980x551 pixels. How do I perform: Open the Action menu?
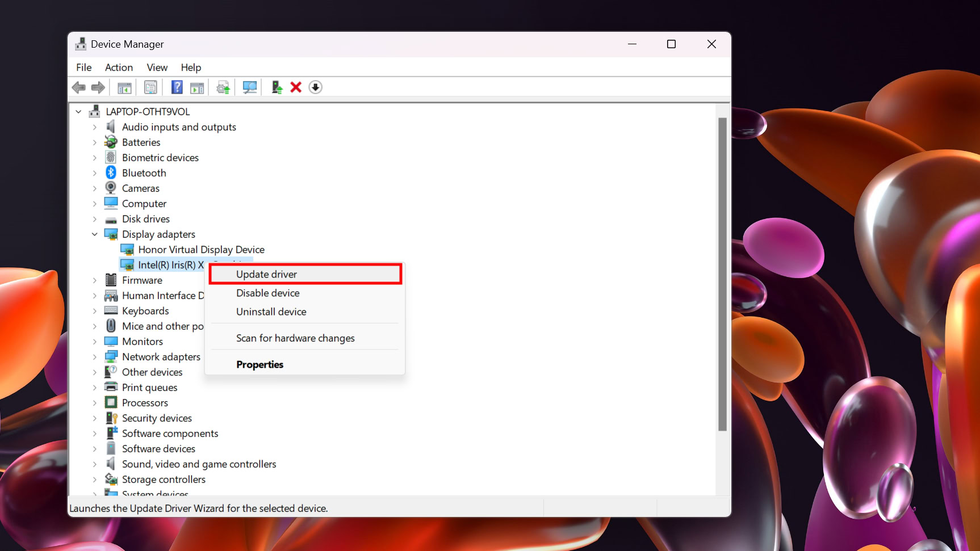(x=119, y=68)
